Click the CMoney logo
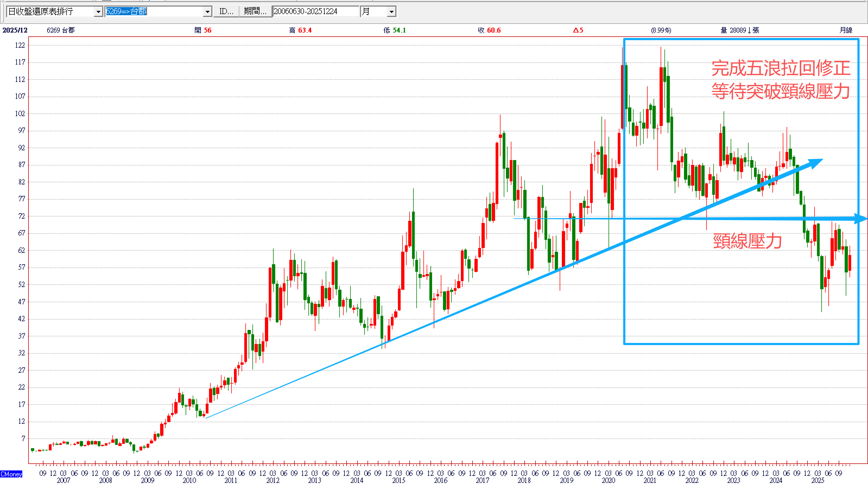Viewport: 868px width, 484px height. pyautogui.click(x=11, y=474)
